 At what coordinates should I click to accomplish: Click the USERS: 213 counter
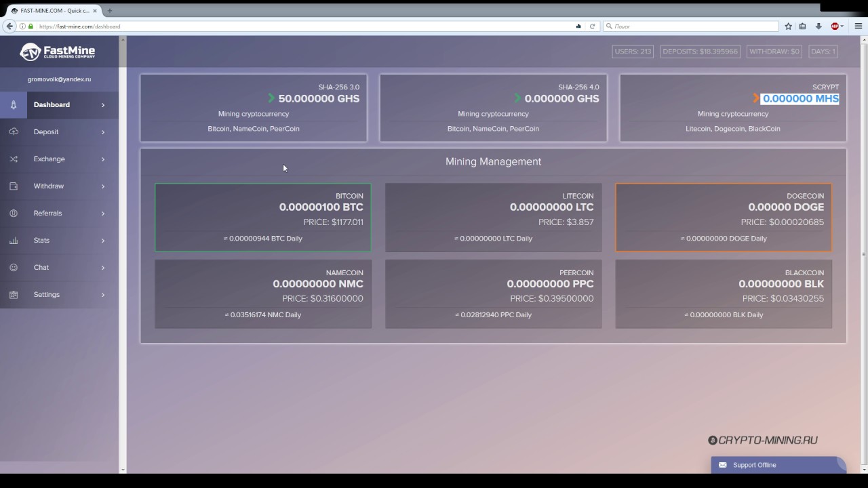(x=633, y=52)
